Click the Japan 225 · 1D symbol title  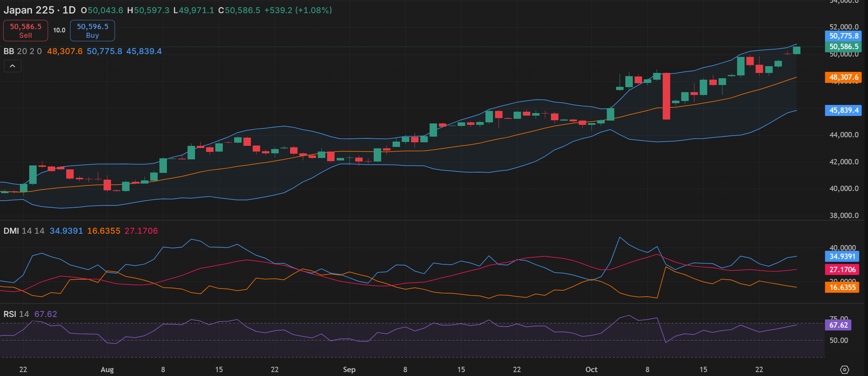(40, 10)
